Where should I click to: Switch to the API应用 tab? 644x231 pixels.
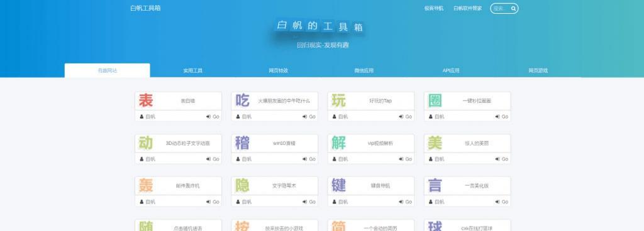450,70
